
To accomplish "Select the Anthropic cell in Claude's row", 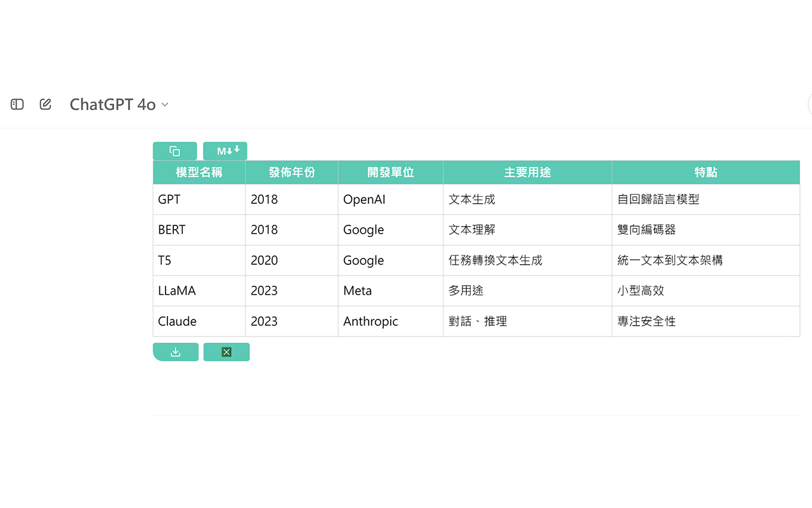I will click(370, 321).
